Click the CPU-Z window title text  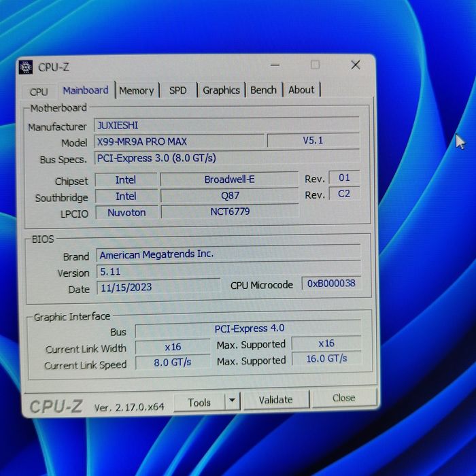(54, 67)
